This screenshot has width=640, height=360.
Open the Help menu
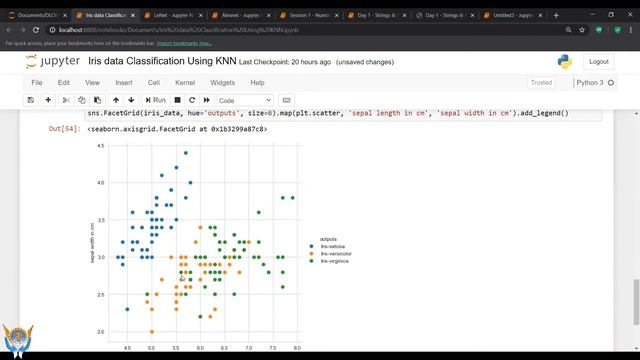257,82
